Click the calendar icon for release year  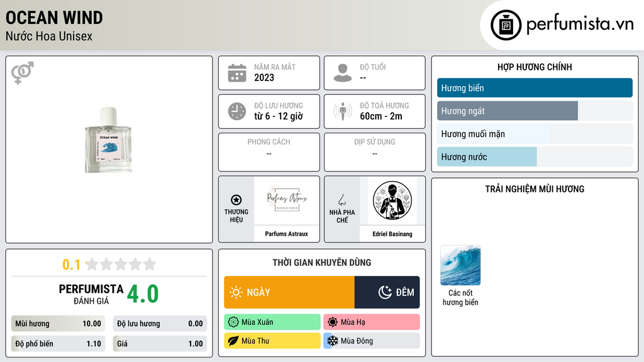(237, 73)
